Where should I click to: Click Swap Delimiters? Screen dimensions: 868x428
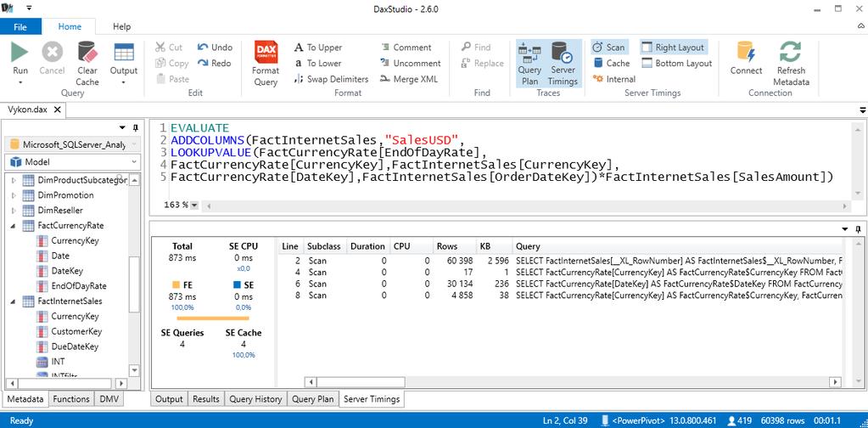(x=330, y=79)
